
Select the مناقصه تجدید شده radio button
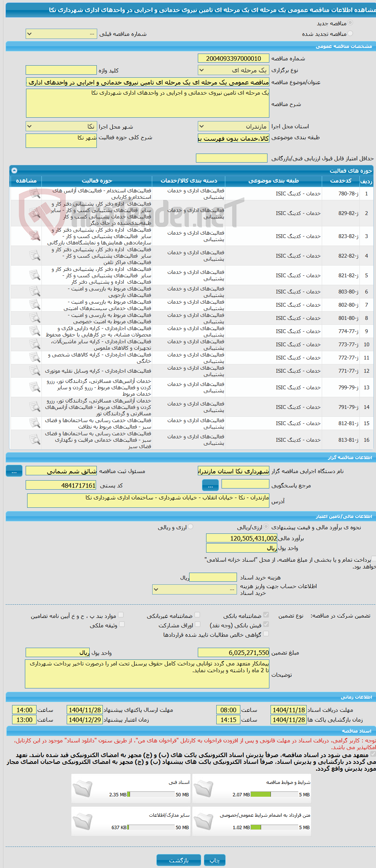tap(350, 34)
